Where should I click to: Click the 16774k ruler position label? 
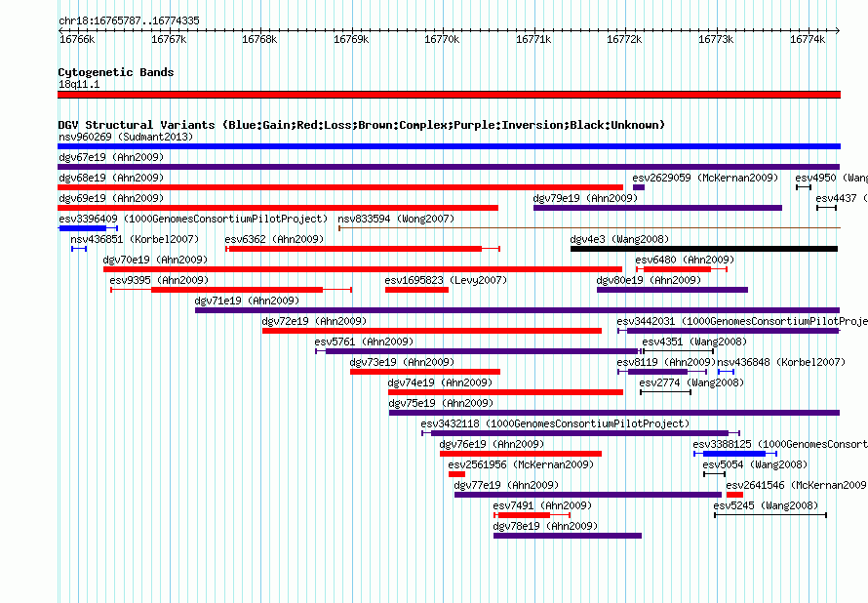[x=808, y=39]
